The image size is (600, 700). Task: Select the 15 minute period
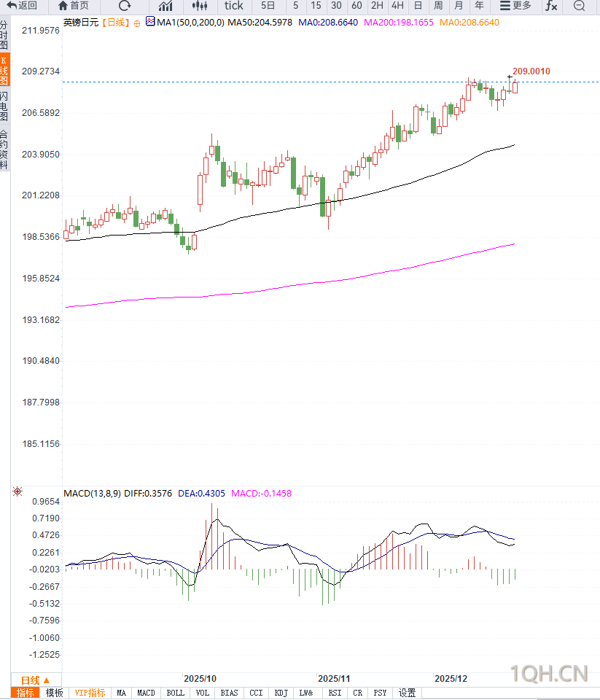point(316,6)
